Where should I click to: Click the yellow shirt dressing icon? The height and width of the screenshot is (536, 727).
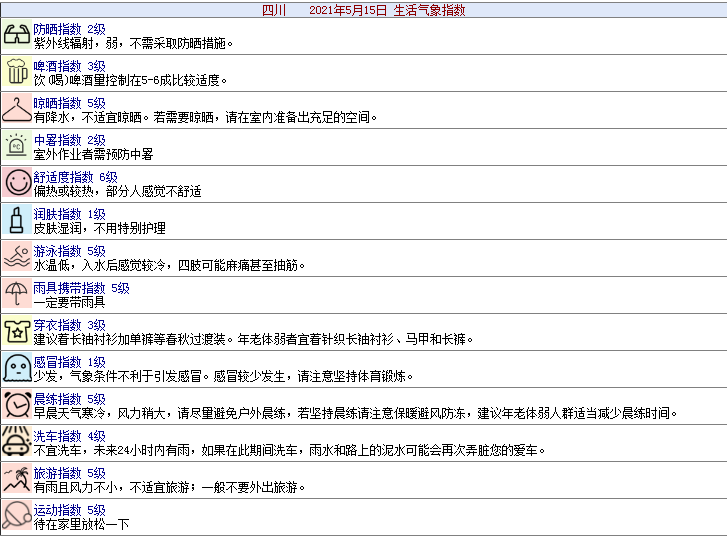click(x=16, y=331)
